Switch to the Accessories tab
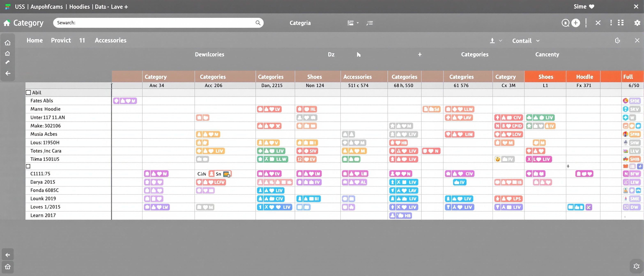 110,40
